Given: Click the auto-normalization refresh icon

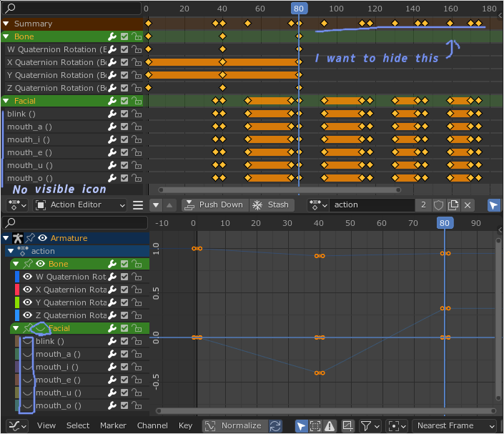Looking at the screenshot, I should click(275, 425).
